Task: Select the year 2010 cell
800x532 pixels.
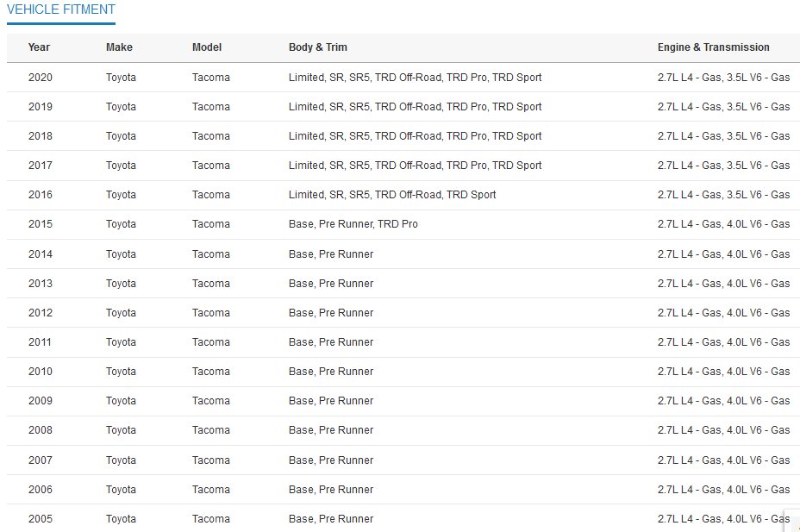Action: point(41,372)
